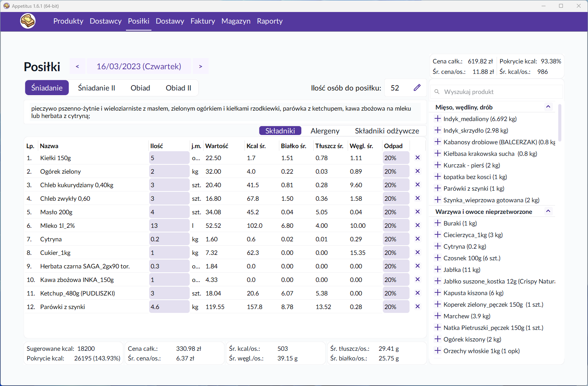
Task: Show the Składniki odżywcze view
Action: click(x=387, y=131)
